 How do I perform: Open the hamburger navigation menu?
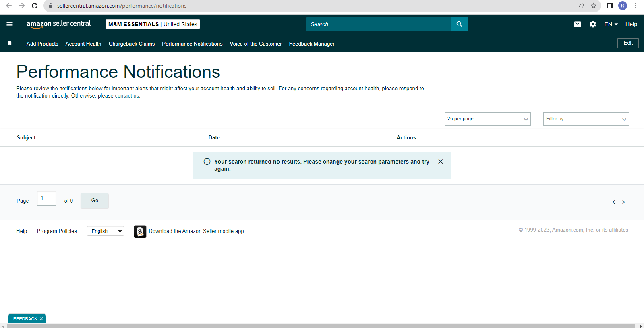pyautogui.click(x=10, y=24)
